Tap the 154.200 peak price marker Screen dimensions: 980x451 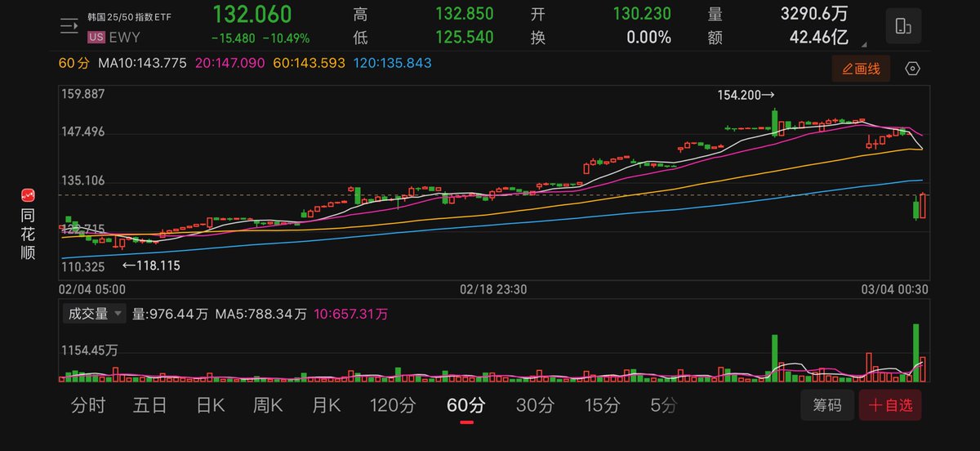(746, 95)
